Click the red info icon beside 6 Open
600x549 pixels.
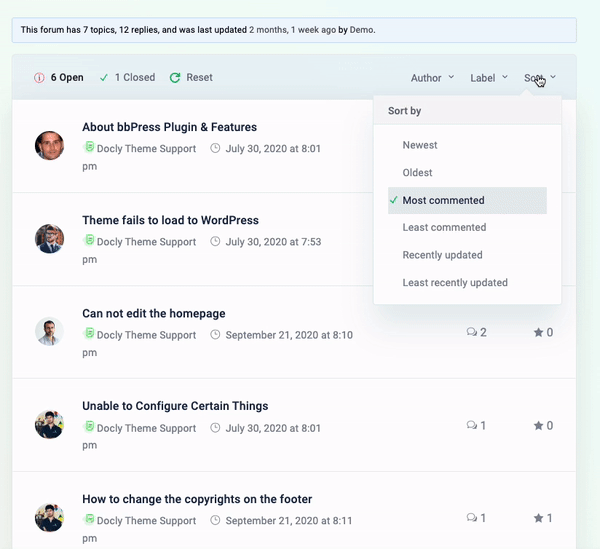[x=39, y=78]
